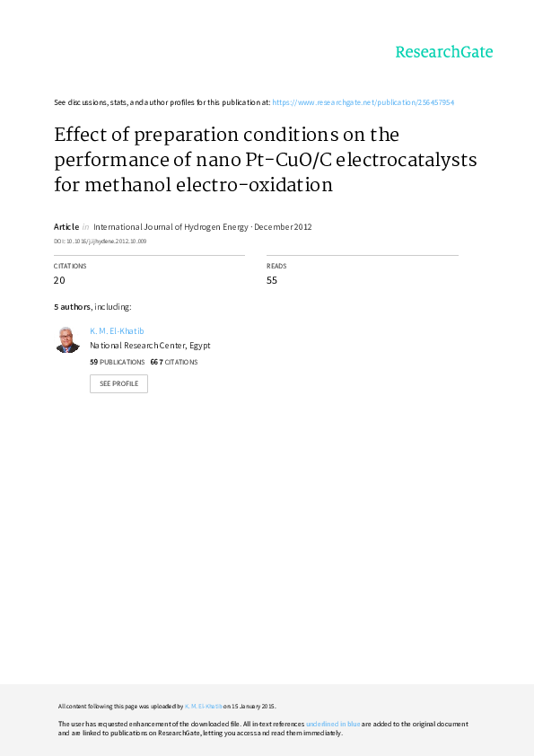The height and width of the screenshot is (756, 534).
Task: Click the '5 authors, including' label
Action: pos(92,307)
